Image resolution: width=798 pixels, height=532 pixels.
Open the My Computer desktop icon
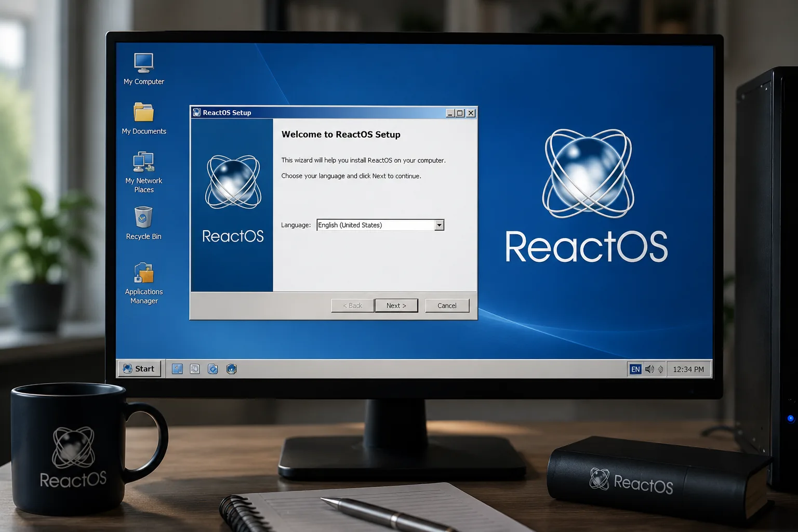click(143, 63)
